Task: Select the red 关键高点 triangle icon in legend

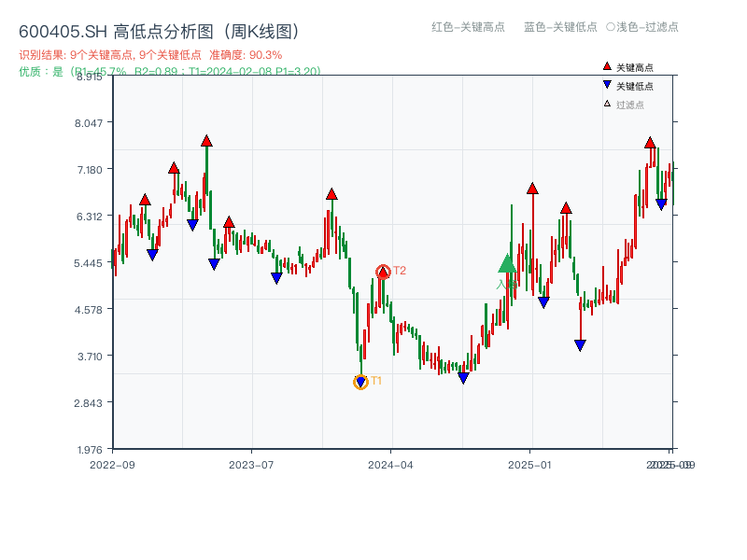Action: pos(605,66)
